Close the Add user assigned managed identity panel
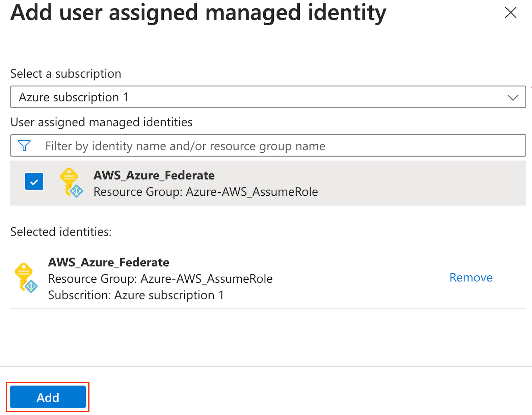Viewport: 532px width, 415px height. click(510, 12)
